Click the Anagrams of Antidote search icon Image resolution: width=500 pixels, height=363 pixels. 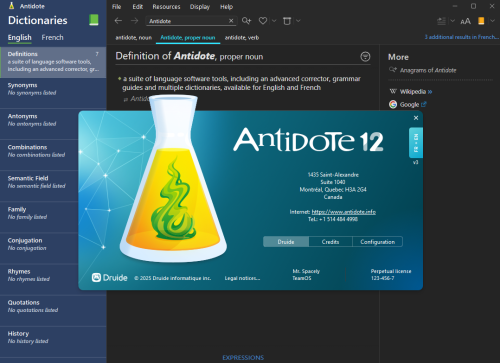(x=393, y=70)
